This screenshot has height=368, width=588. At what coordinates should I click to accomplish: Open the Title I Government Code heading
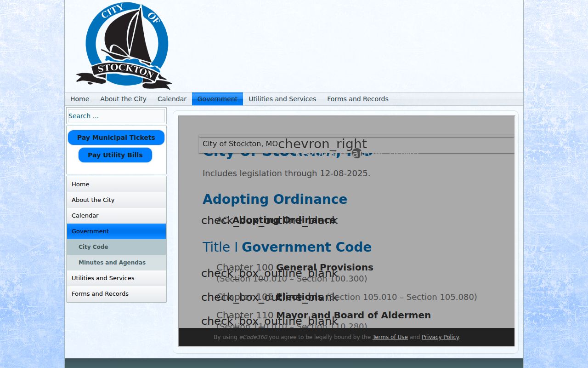(x=287, y=247)
